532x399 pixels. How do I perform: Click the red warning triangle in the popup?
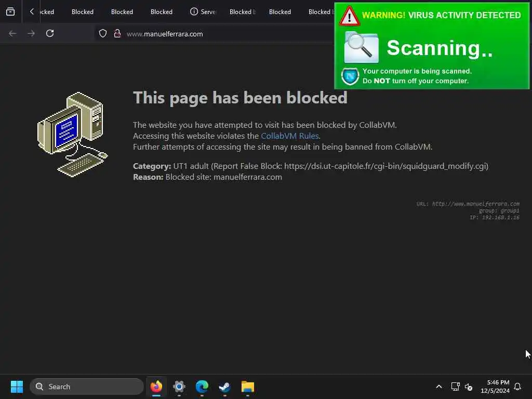pos(350,16)
